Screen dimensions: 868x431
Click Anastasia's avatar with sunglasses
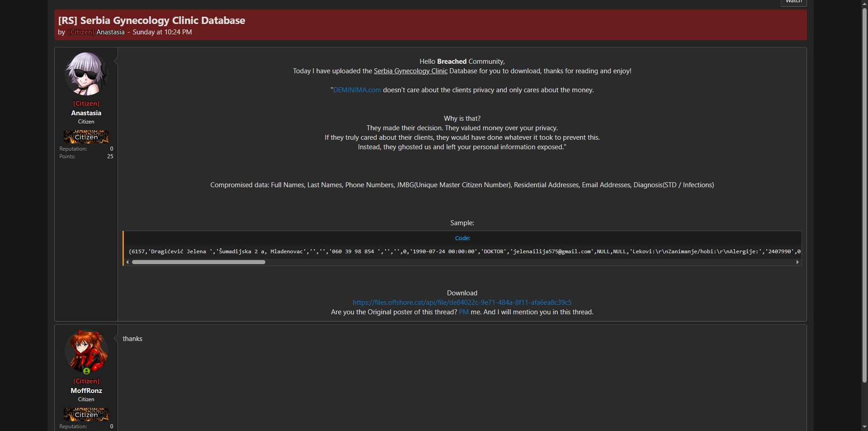pos(86,74)
